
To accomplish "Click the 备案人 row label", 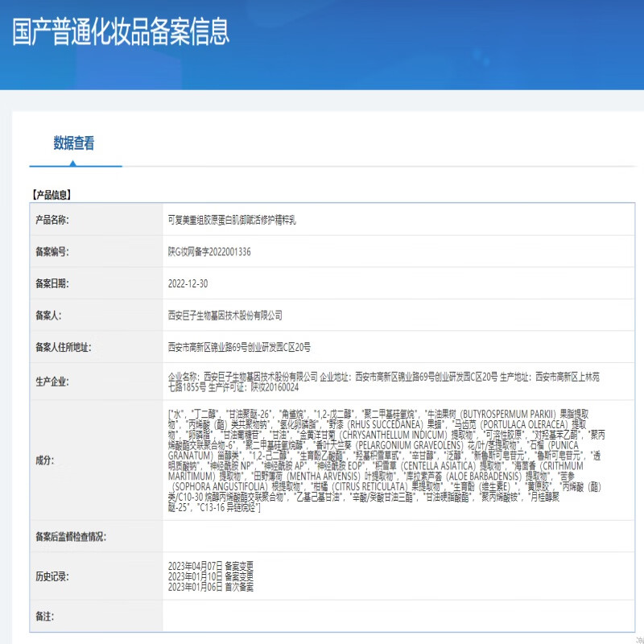I will (x=47, y=316).
